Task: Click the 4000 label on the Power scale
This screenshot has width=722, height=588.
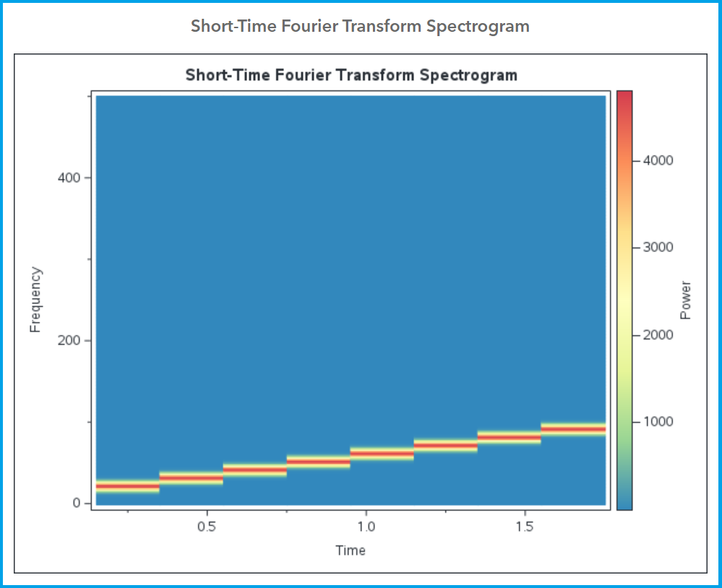Action: pyautogui.click(x=658, y=160)
